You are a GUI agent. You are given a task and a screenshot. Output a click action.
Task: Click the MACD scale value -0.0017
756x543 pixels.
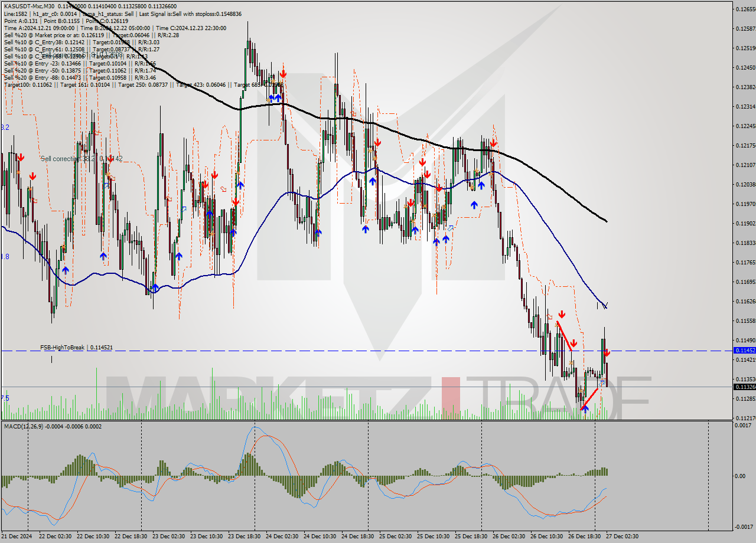pos(743,527)
